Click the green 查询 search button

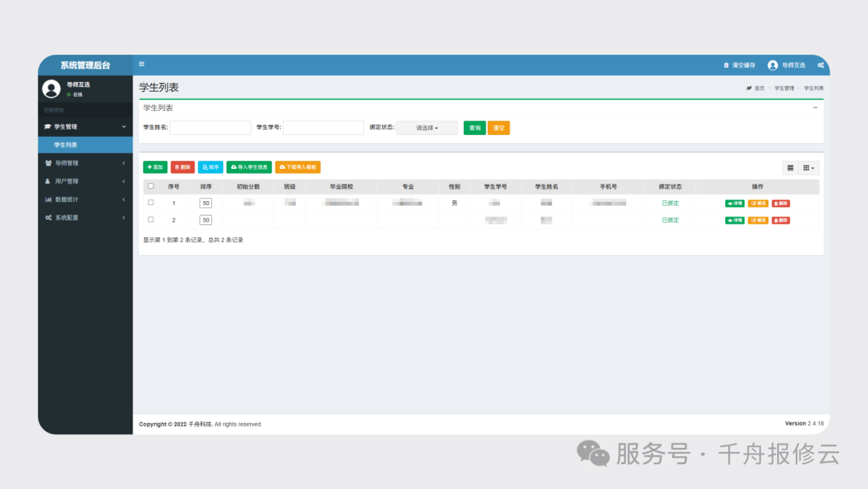[x=473, y=127]
